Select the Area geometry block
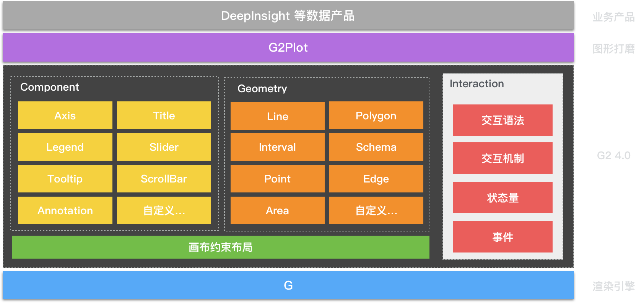The width and height of the screenshot is (644, 303). click(x=277, y=210)
